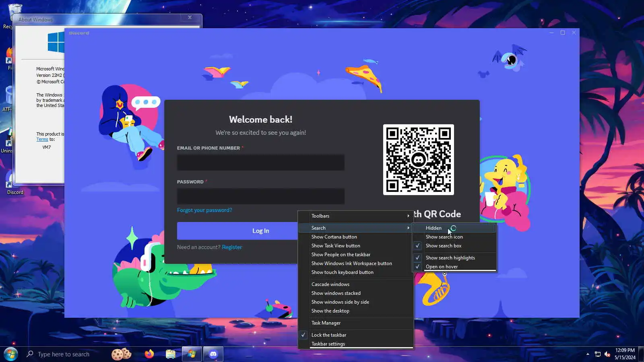
Task: Open Task Manager from the context menu
Action: (x=356, y=323)
